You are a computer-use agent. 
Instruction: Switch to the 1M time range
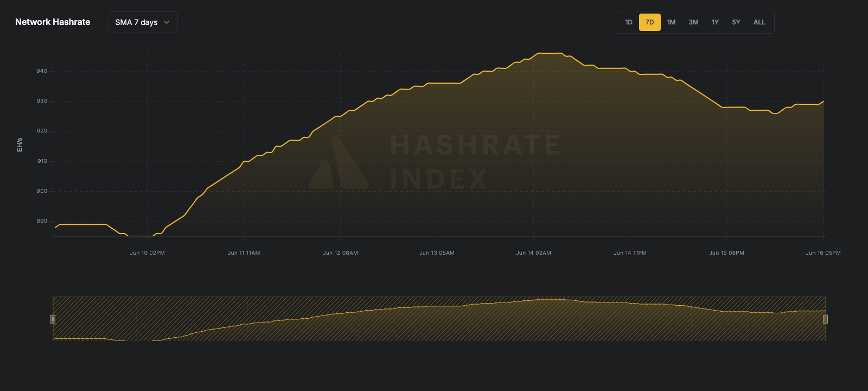point(671,22)
